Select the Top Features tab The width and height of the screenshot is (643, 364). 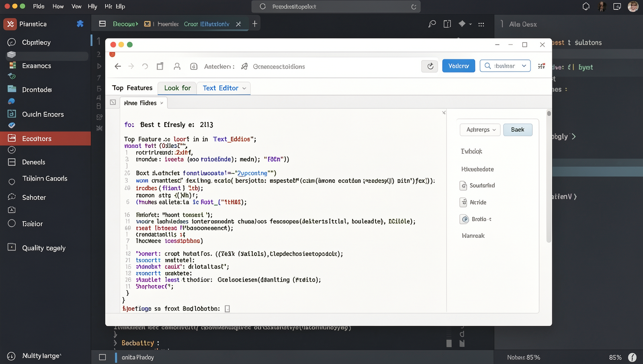point(132,88)
